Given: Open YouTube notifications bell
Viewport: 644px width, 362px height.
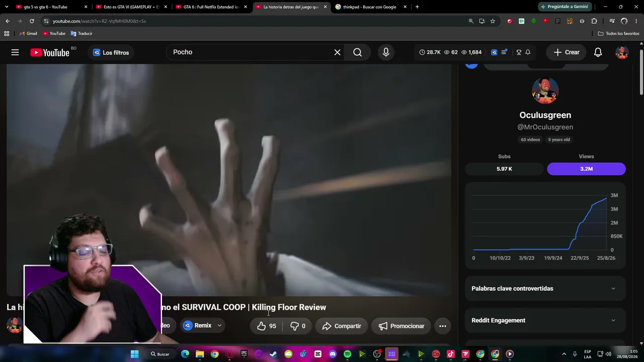Looking at the screenshot, I should point(598,52).
